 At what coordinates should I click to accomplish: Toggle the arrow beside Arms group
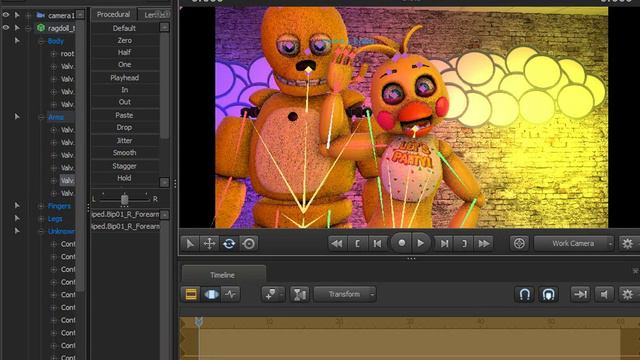click(17, 117)
